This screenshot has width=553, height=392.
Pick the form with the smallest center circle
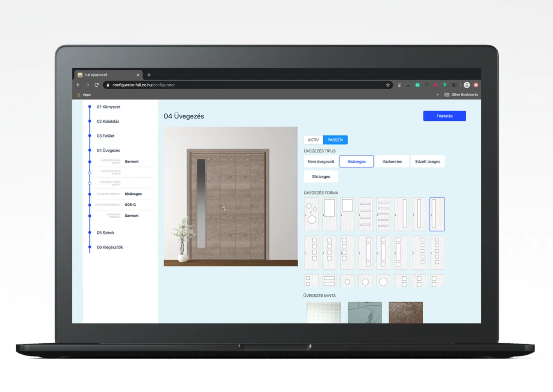tap(347, 280)
